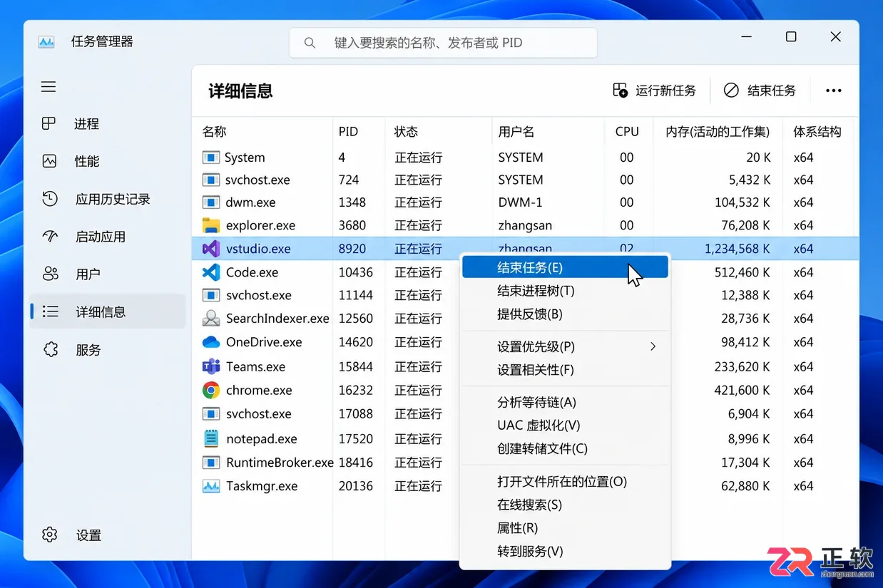Focus the search box for name or PID
883x588 pixels.
443,43
